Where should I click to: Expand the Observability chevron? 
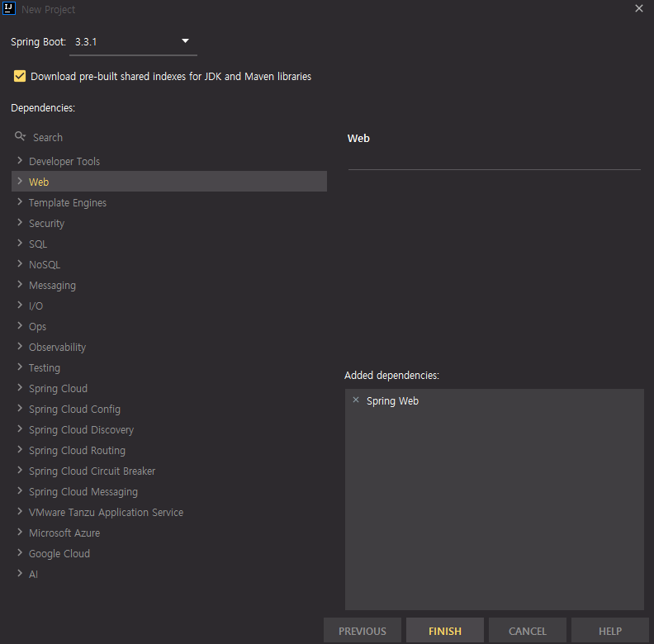click(x=20, y=346)
